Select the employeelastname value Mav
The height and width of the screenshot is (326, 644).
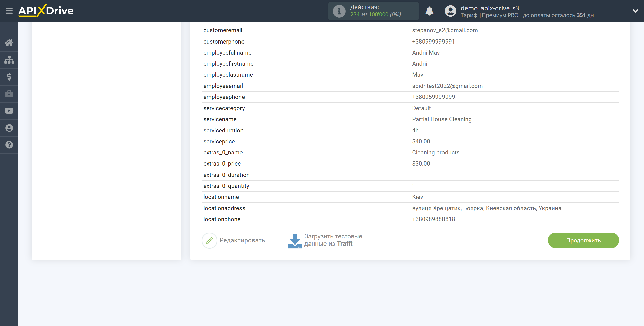417,75
